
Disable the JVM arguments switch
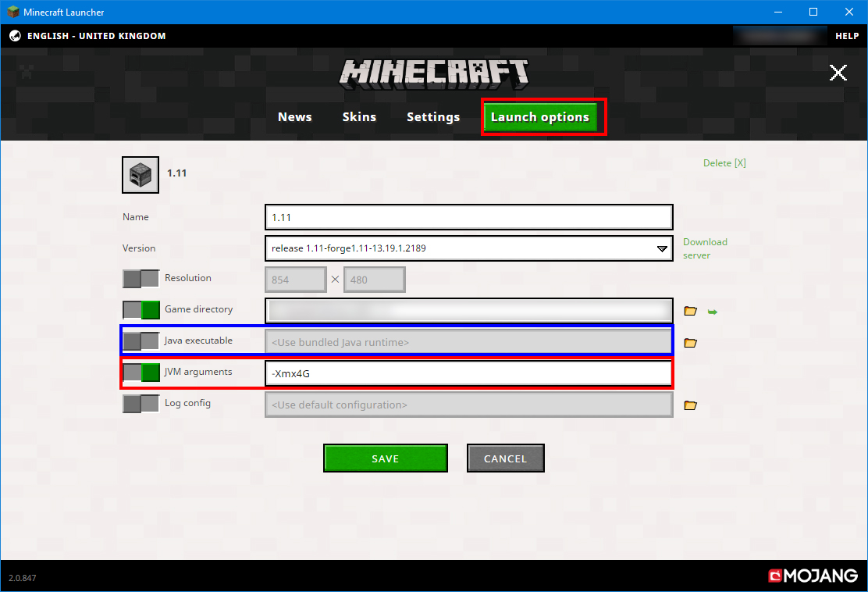[x=141, y=372]
